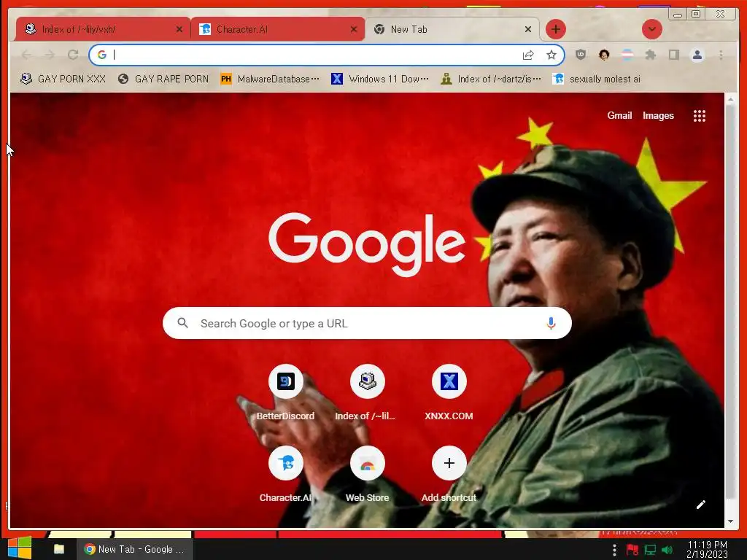Open Gmail from the new tab page

(x=619, y=116)
